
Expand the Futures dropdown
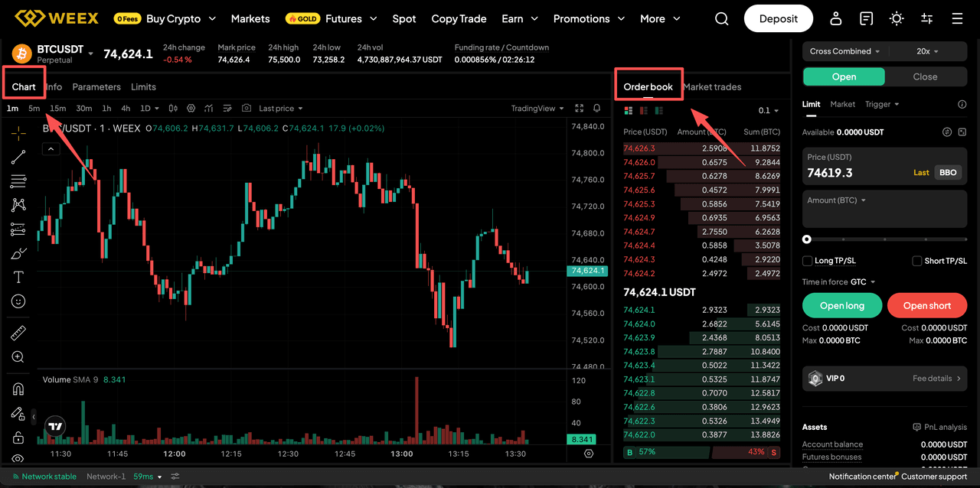(x=351, y=18)
